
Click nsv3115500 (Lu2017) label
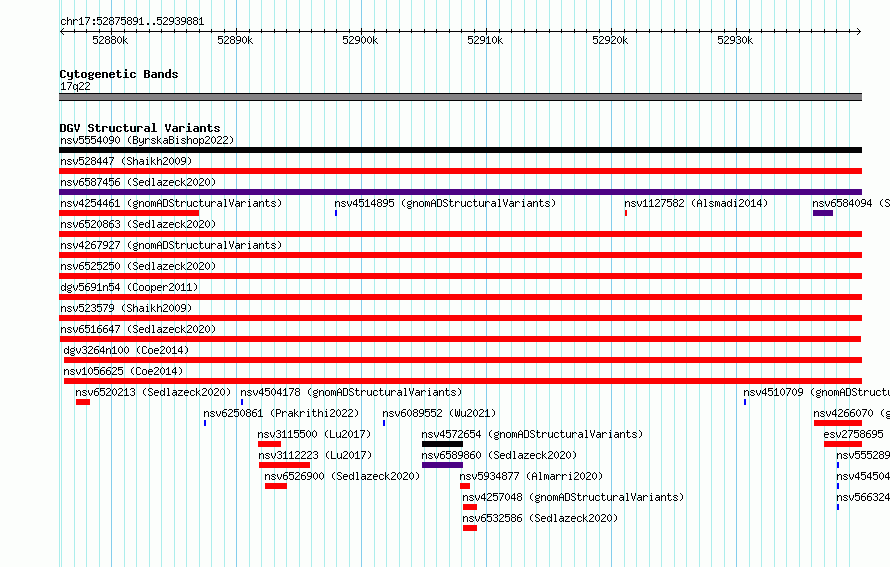[314, 434]
